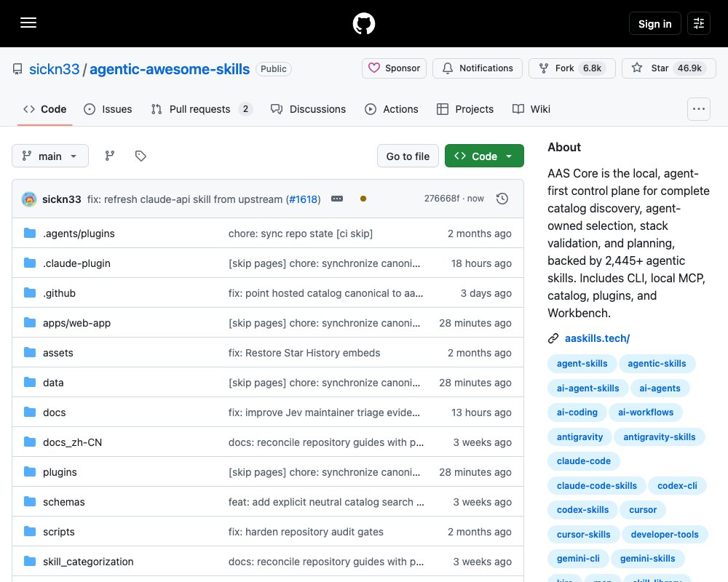The image size is (728, 582).
Task: Open the schemas folder icon
Action: pos(30,502)
